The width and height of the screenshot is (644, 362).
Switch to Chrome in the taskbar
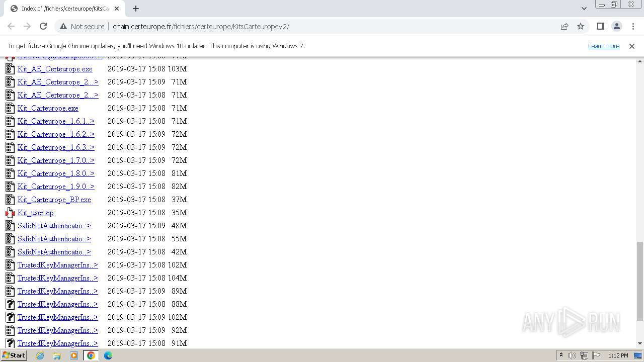click(91, 355)
